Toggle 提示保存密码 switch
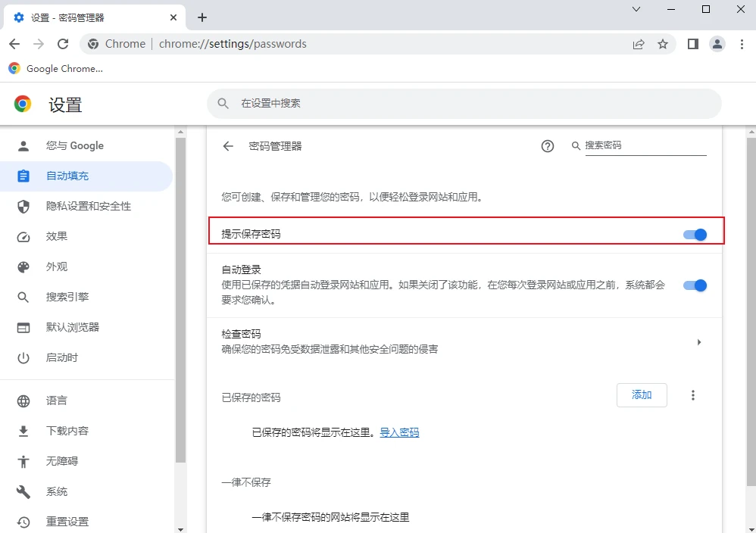The height and width of the screenshot is (533, 756). (695, 235)
